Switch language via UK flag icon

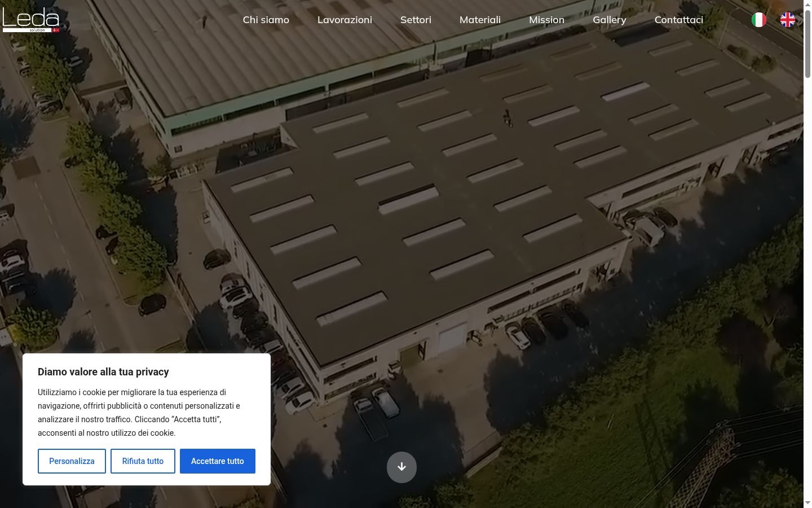pos(788,20)
